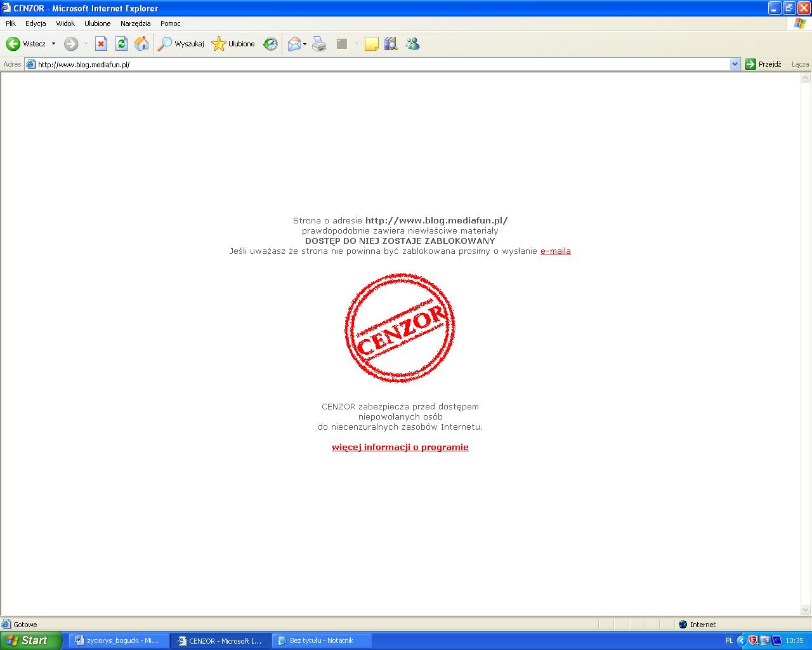Viewport: 812px width, 650px height.
Task: Open the Widok menu
Action: tap(65, 23)
